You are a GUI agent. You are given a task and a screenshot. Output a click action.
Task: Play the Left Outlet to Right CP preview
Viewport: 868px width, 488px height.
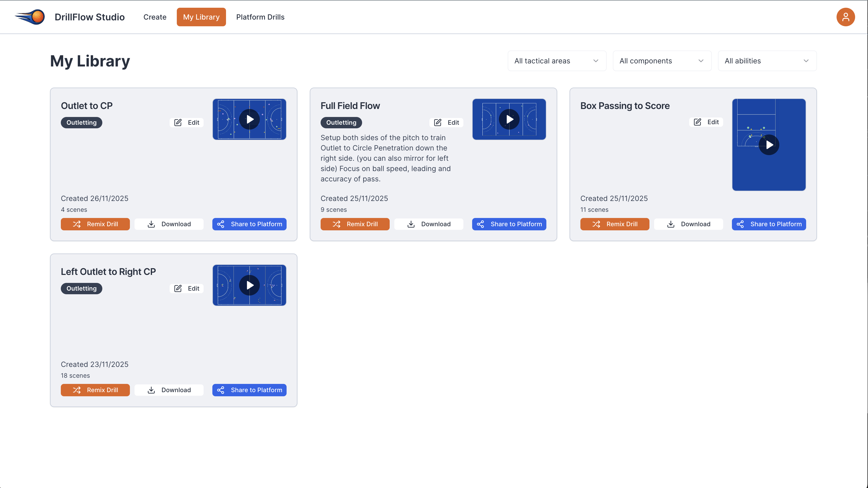coord(249,285)
